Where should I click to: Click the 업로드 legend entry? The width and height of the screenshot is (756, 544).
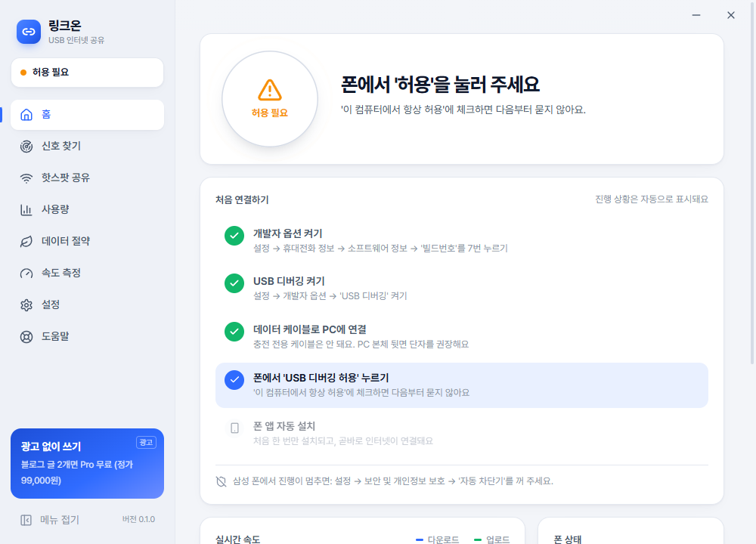492,539
